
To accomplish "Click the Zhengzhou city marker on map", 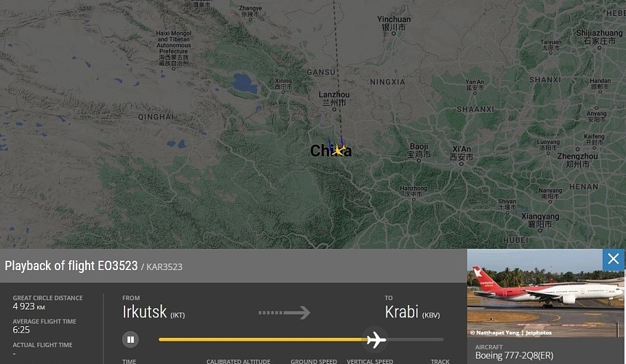I will coord(577,149).
